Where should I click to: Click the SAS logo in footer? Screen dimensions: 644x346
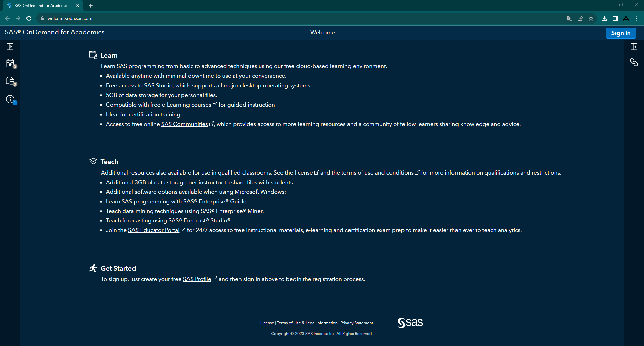410,323
